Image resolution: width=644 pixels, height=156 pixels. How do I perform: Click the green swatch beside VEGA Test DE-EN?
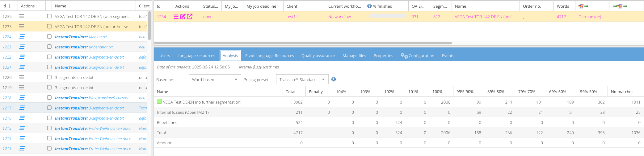(159, 101)
